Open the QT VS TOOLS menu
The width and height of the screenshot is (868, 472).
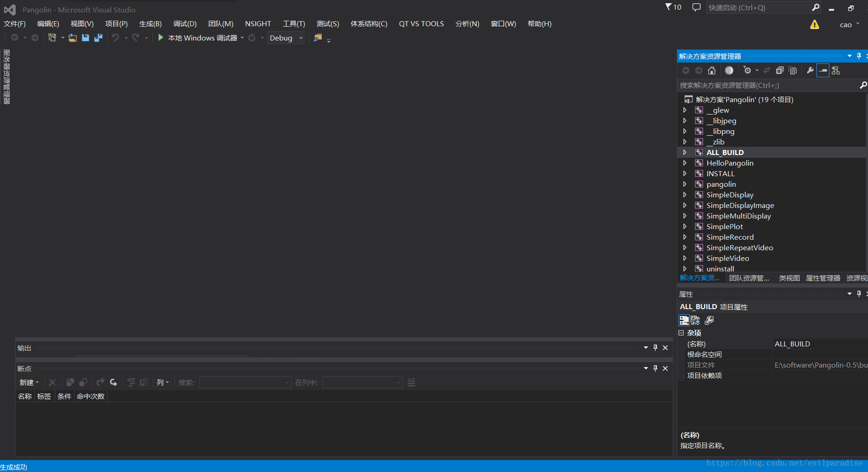coord(422,23)
